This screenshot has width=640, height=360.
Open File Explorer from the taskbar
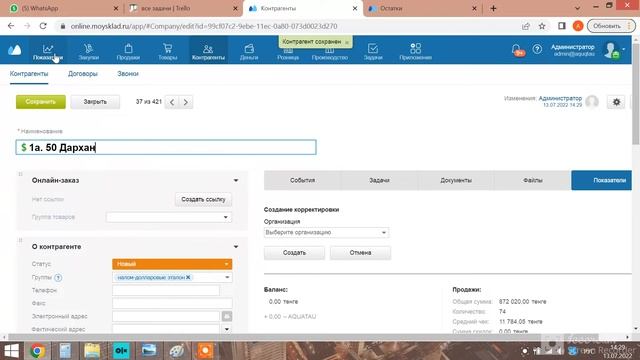pyautogui.click(x=92, y=351)
